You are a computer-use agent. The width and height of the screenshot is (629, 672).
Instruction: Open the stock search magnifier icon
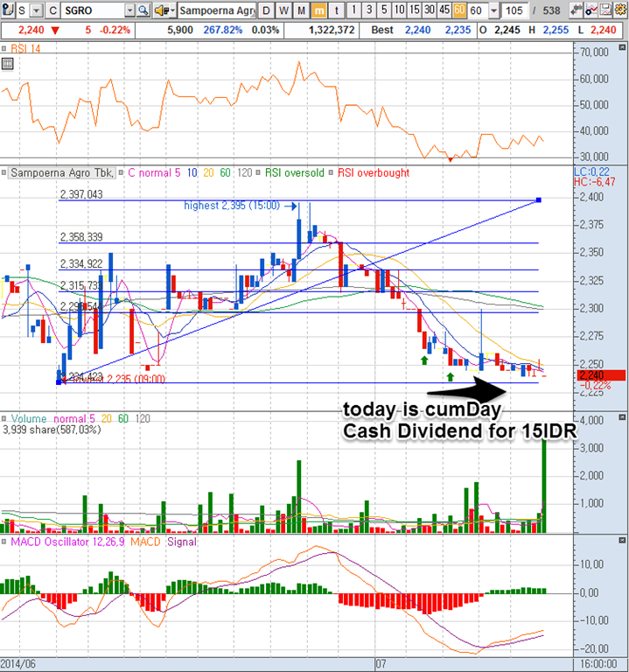pyautogui.click(x=143, y=10)
